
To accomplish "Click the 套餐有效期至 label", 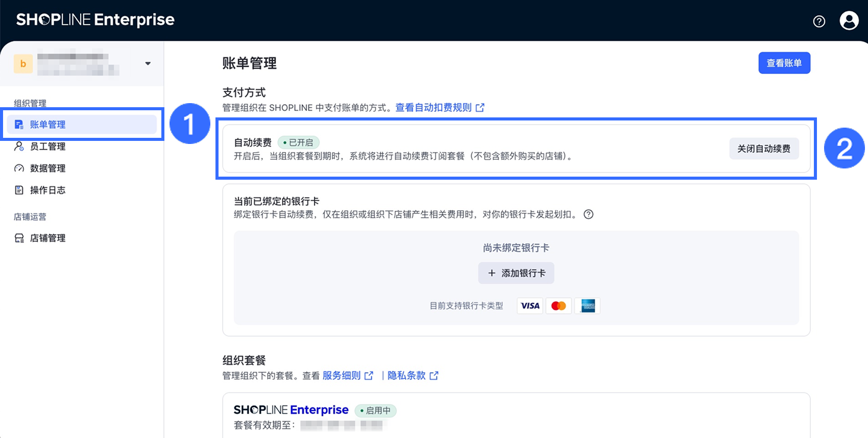I will [264, 425].
